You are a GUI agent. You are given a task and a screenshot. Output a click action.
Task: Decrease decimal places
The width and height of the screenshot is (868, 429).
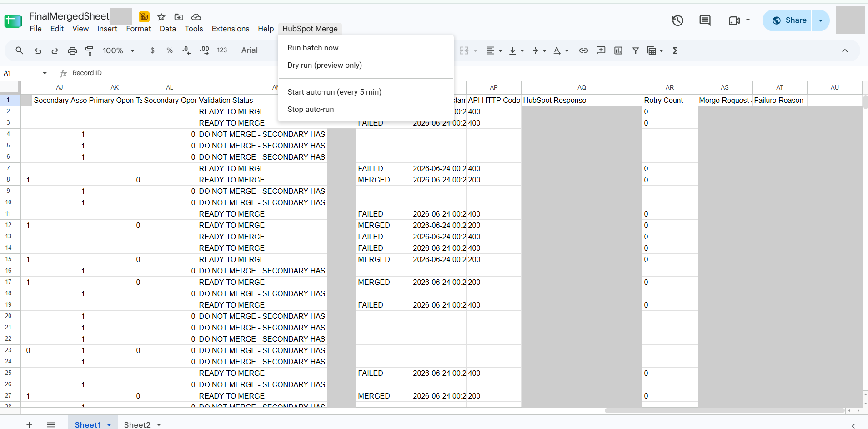tap(186, 50)
